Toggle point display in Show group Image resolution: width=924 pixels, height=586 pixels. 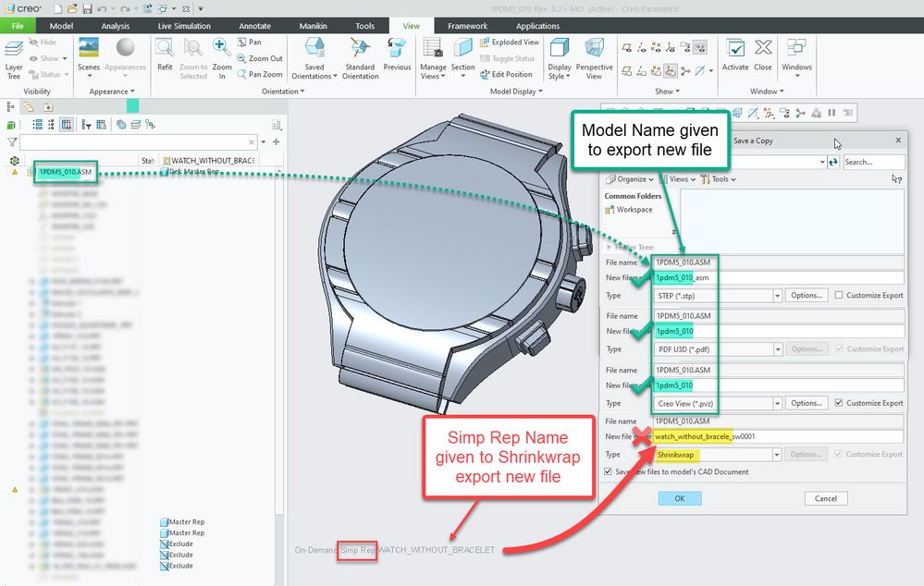coord(656,48)
